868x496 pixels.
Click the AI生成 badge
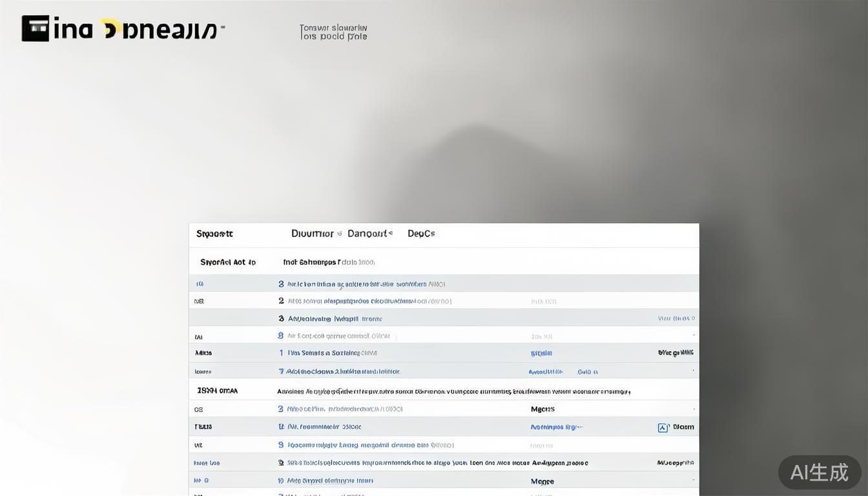pos(819,472)
